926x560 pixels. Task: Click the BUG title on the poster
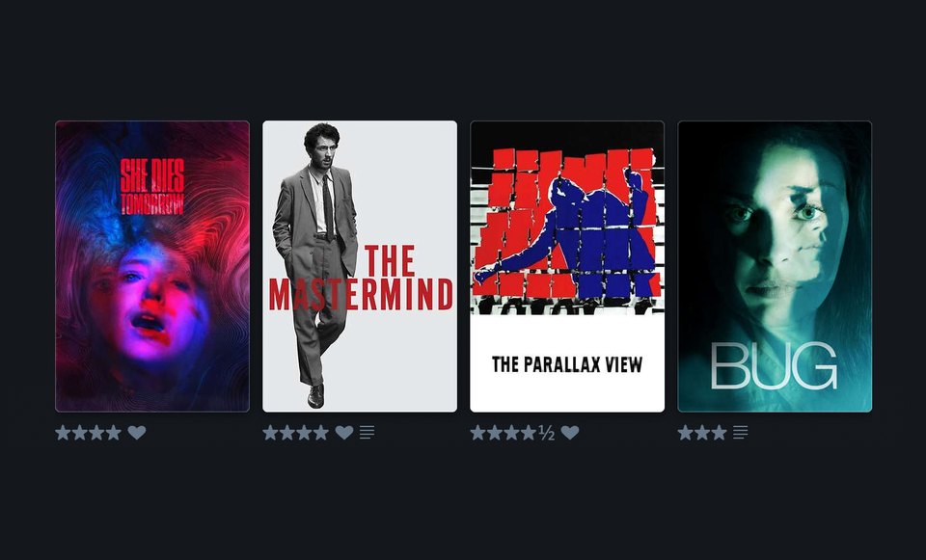pos(775,366)
